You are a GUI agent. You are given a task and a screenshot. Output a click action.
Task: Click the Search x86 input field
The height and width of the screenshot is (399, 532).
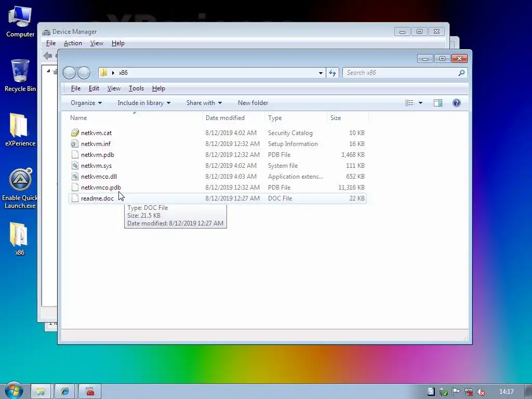[x=401, y=73]
